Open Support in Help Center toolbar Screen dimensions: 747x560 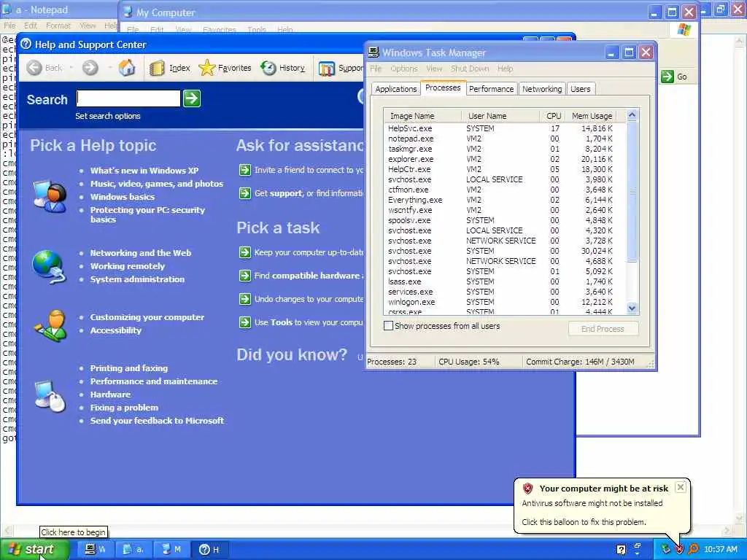(341, 69)
